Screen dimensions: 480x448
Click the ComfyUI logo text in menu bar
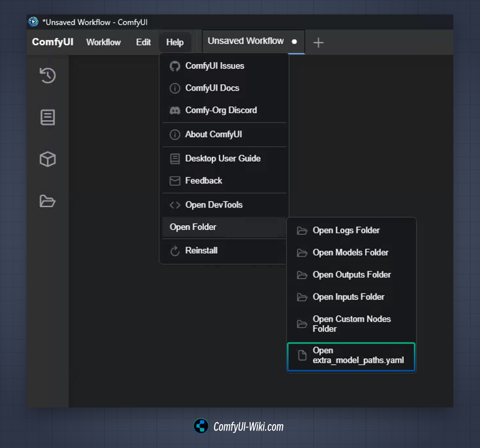click(x=53, y=42)
